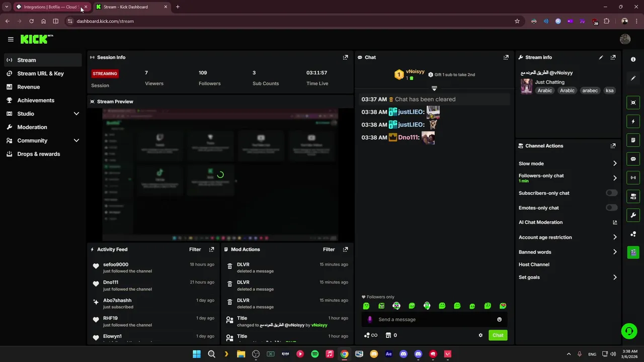This screenshot has width=644, height=362.
Task: Pop out the Session Info panel
Action: click(x=345, y=57)
